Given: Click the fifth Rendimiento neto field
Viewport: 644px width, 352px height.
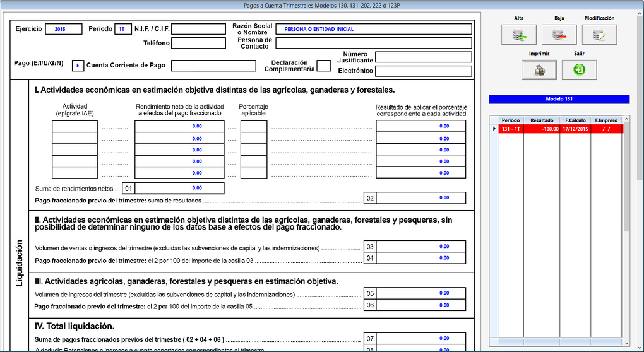Looking at the screenshot, I should [x=179, y=173].
